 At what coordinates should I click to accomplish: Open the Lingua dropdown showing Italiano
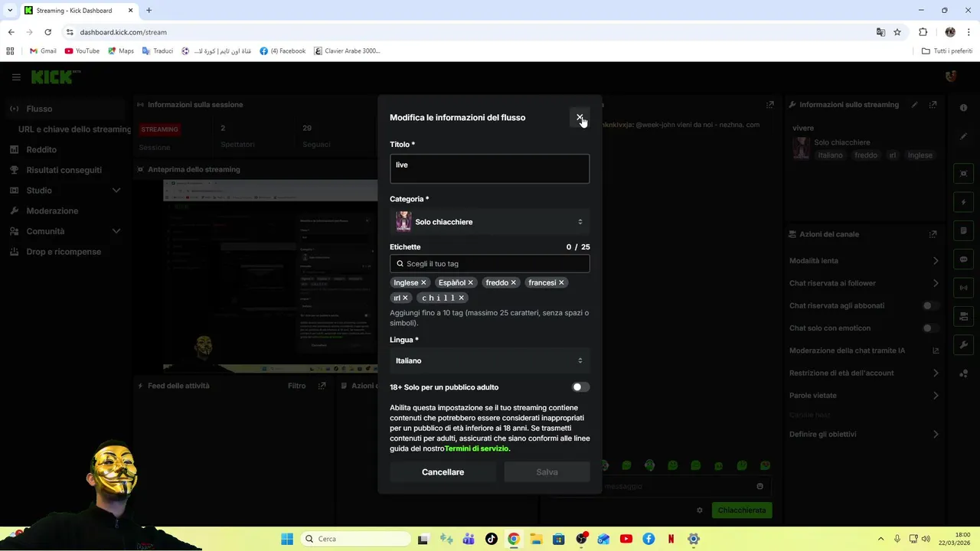pyautogui.click(x=490, y=360)
